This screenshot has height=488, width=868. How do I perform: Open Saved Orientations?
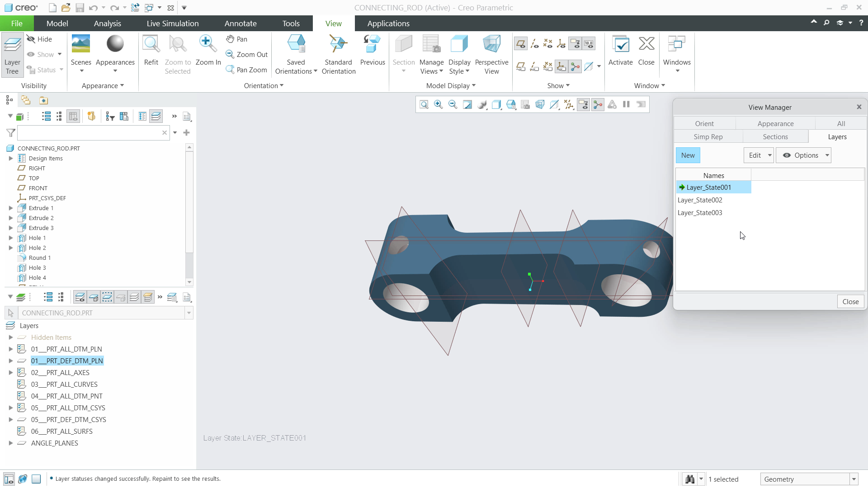pos(296,55)
